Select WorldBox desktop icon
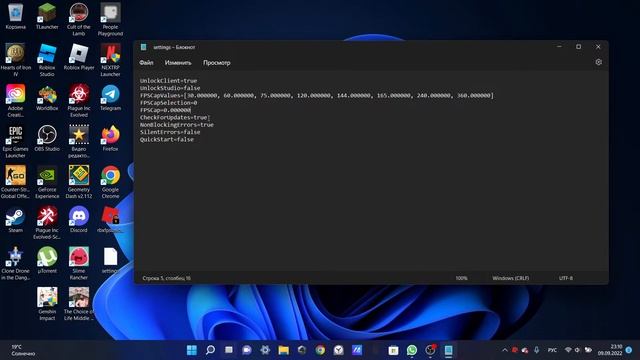This screenshot has width=640, height=360. (x=47, y=98)
